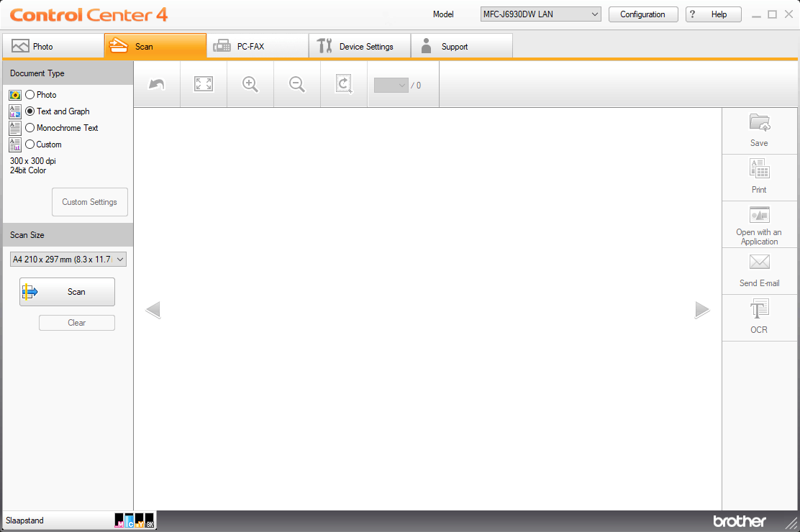This screenshot has width=800, height=532.
Task: Click the undo arrow toolbar icon
Action: (157, 84)
